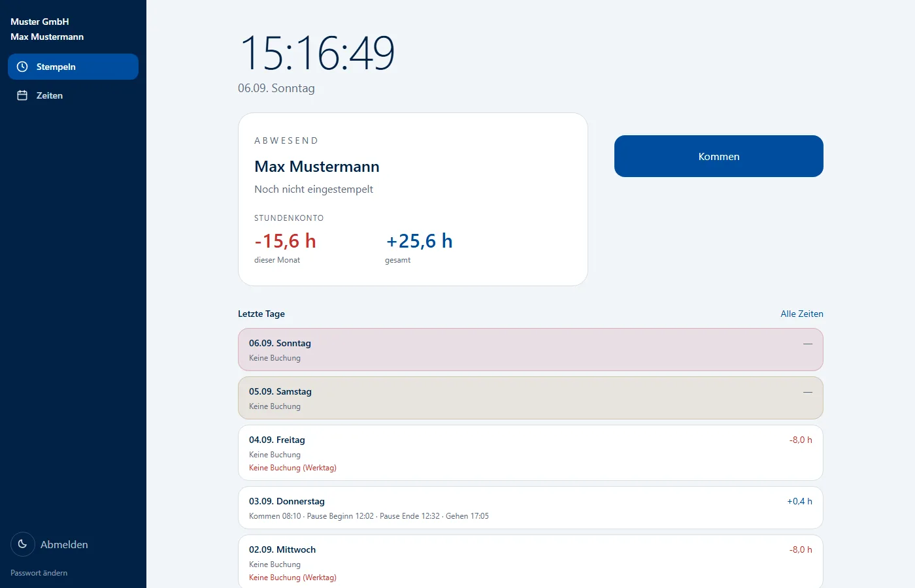Click the calendar icon beside Zeiten
915x588 pixels.
click(x=22, y=95)
